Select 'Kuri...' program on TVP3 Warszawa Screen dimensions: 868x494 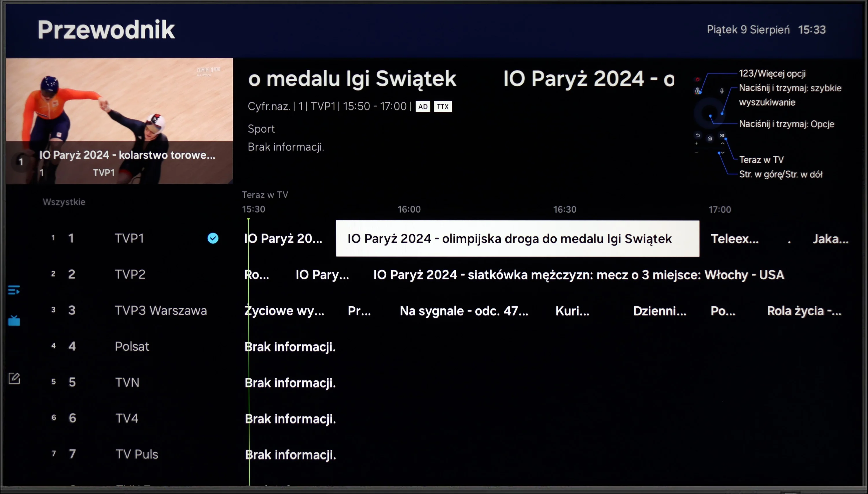click(572, 311)
